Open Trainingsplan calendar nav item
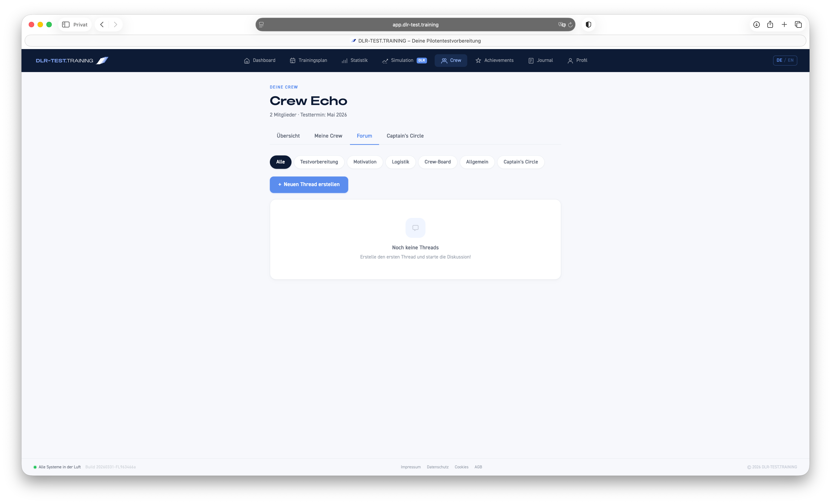This screenshot has height=504, width=831. (x=308, y=61)
